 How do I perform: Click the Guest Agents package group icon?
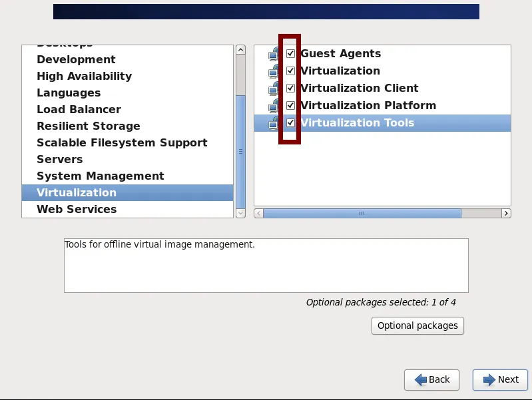[273, 54]
